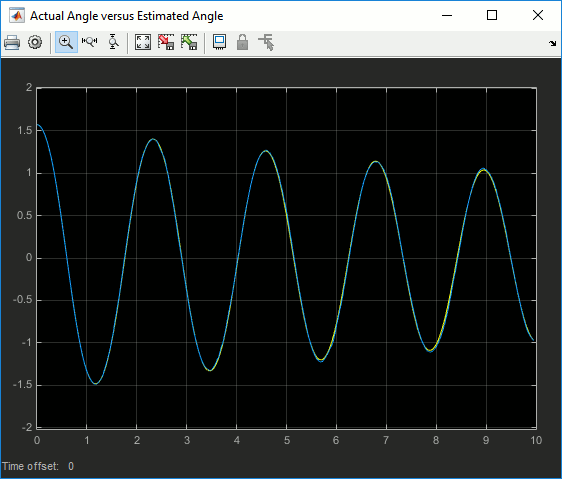Toggle floating scope icon

click(219, 42)
